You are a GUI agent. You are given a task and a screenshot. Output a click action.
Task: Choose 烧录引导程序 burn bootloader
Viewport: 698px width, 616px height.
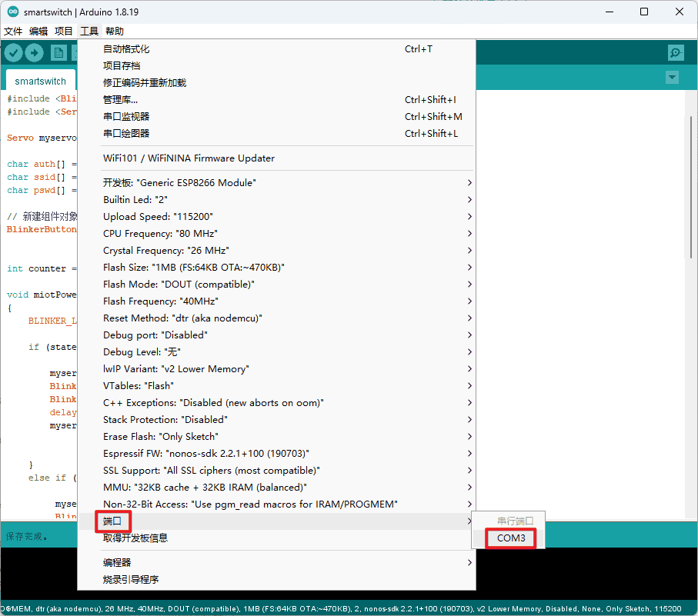276,580
